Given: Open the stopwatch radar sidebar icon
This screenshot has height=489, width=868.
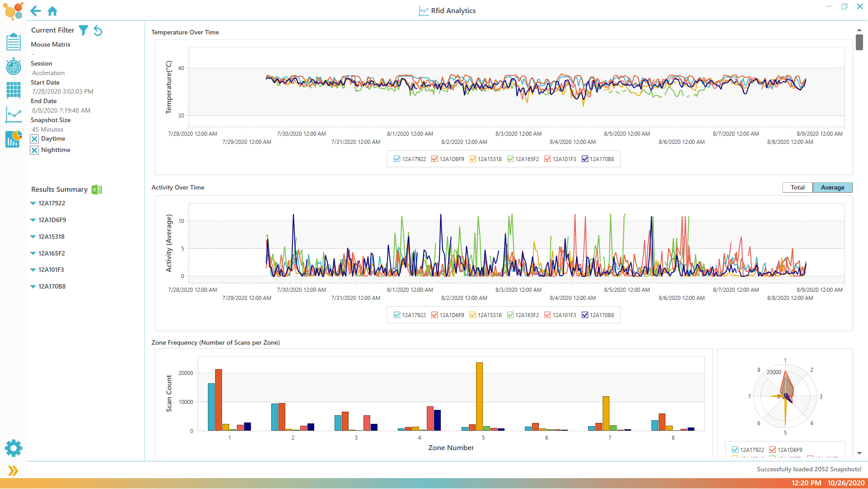Looking at the screenshot, I should (x=14, y=66).
